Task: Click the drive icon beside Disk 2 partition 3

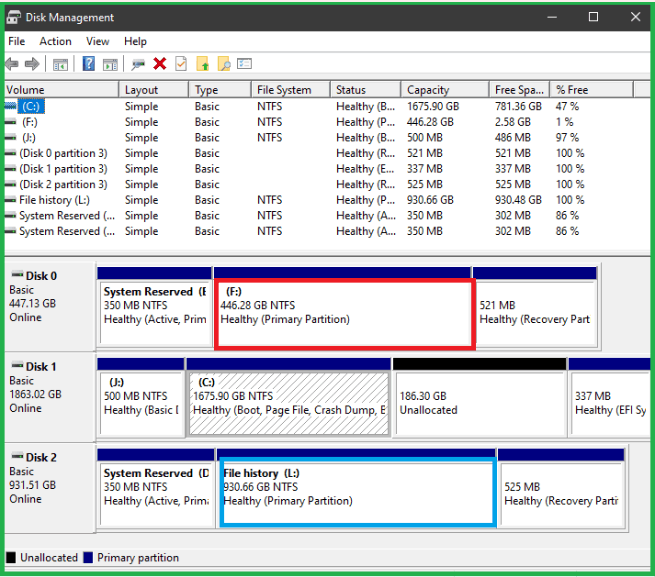Action: click(x=10, y=184)
